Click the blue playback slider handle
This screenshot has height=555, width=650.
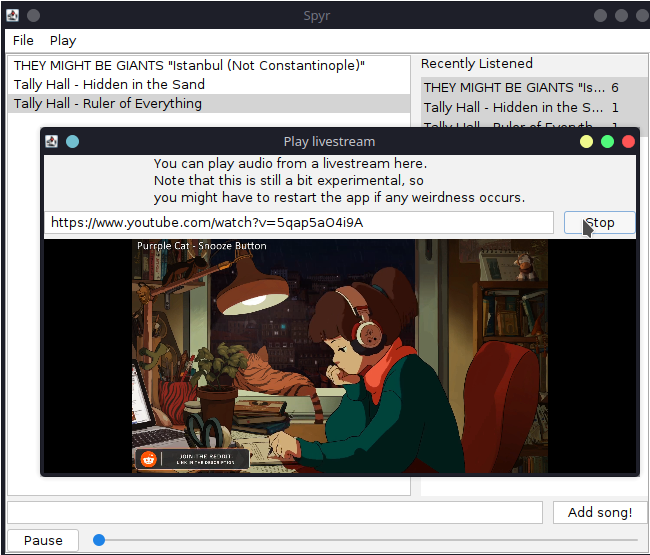tap(99, 540)
